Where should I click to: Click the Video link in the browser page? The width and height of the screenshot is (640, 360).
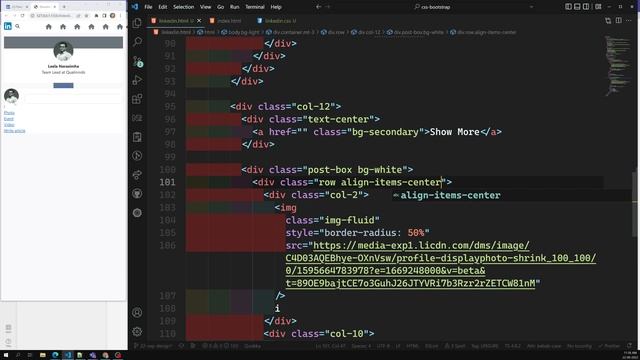coord(9,125)
